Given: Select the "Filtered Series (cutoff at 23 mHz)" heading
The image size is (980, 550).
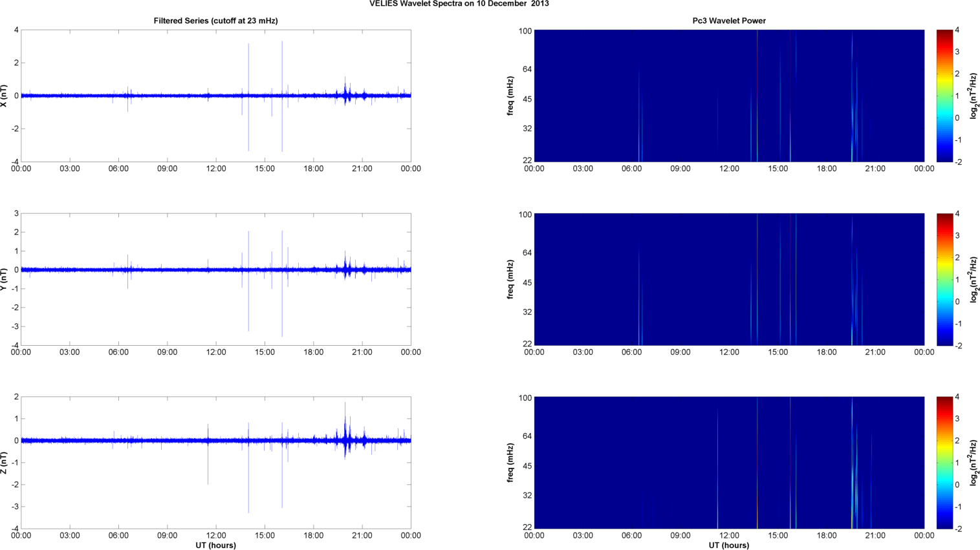Looking at the screenshot, I should [x=215, y=21].
